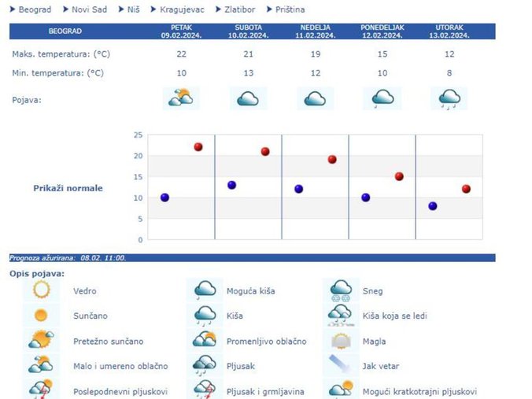532x399 pixels.
Task: Click the Pljusak i grmljavina storm icon
Action: click(x=205, y=390)
